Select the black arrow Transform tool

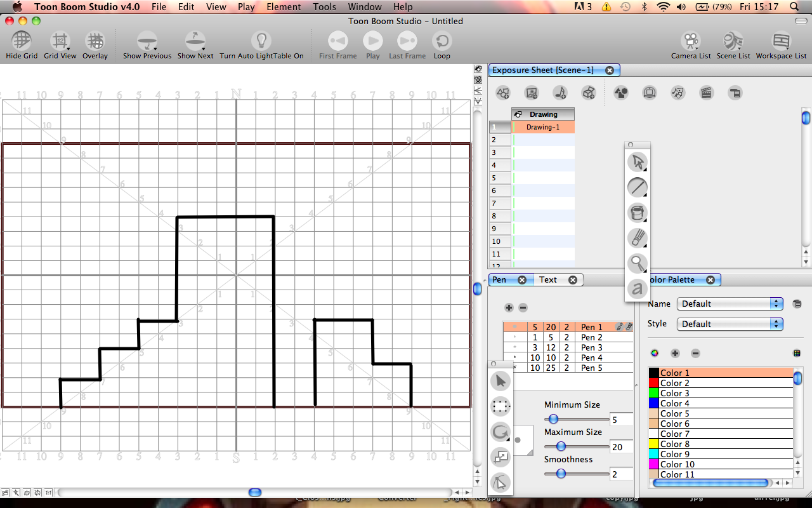501,381
